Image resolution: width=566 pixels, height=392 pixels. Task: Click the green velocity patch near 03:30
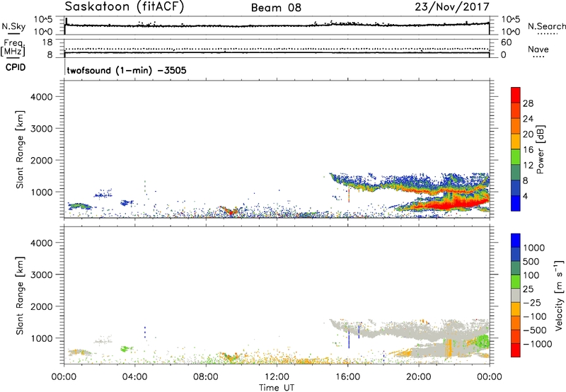click(x=125, y=349)
